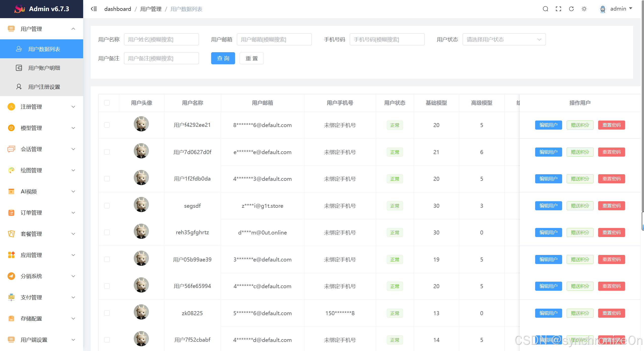Click the 分销系统 paper plane icon

tap(11, 276)
